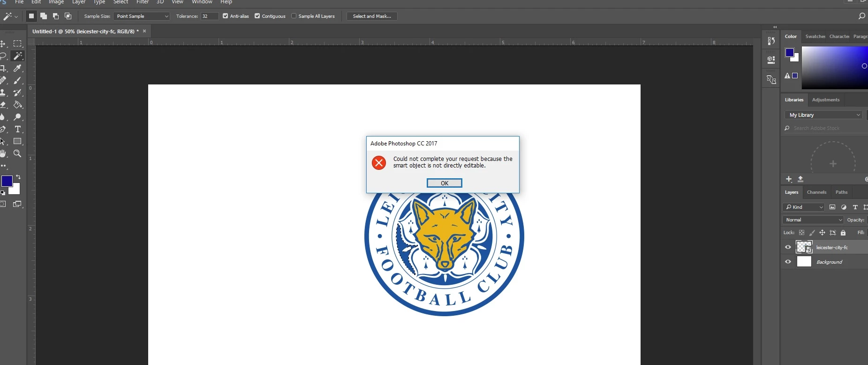Switch to the Adjustments tab
The height and width of the screenshot is (365, 868).
tap(826, 99)
